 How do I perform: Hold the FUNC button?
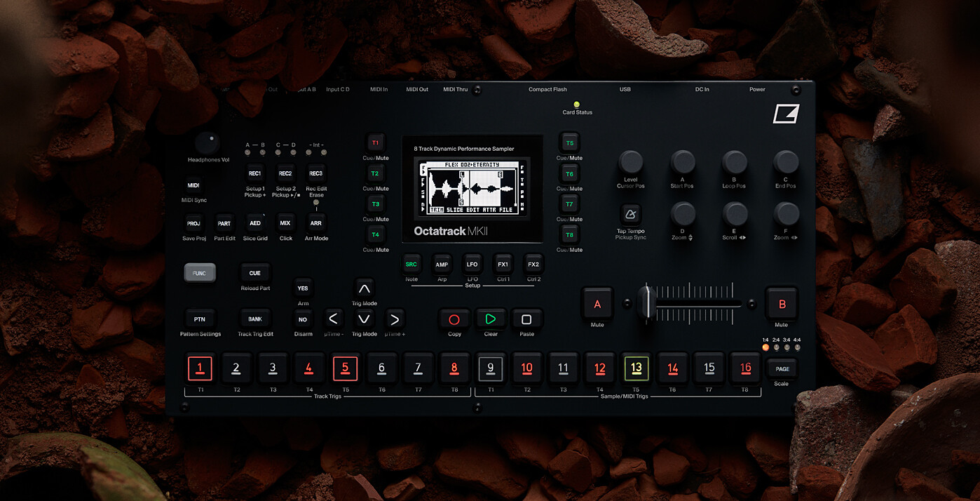[200, 273]
